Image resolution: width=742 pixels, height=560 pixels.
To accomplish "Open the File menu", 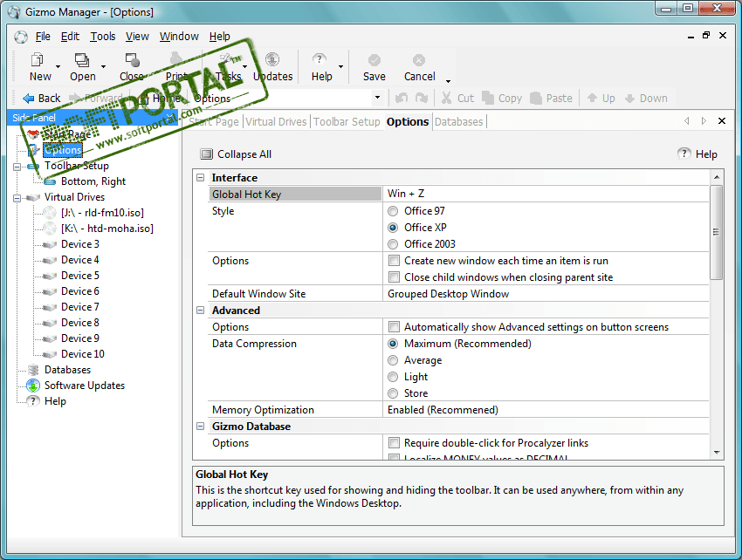I will pos(43,37).
